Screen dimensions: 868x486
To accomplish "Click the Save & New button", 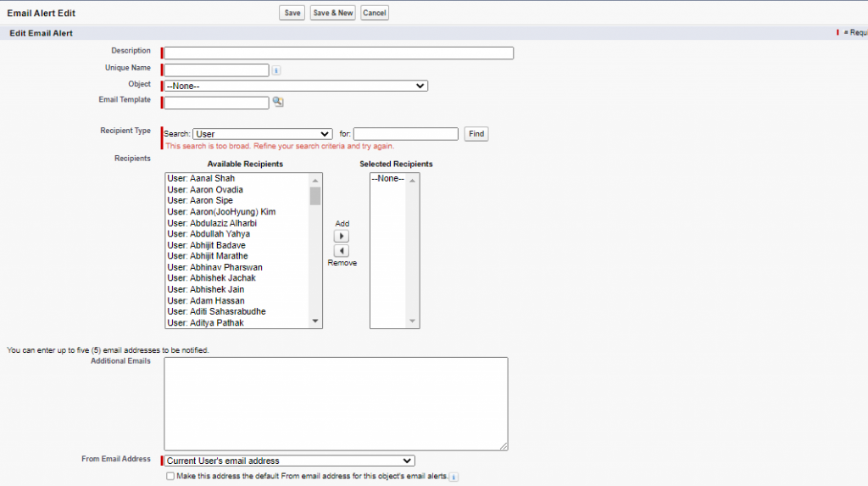I will pos(332,13).
